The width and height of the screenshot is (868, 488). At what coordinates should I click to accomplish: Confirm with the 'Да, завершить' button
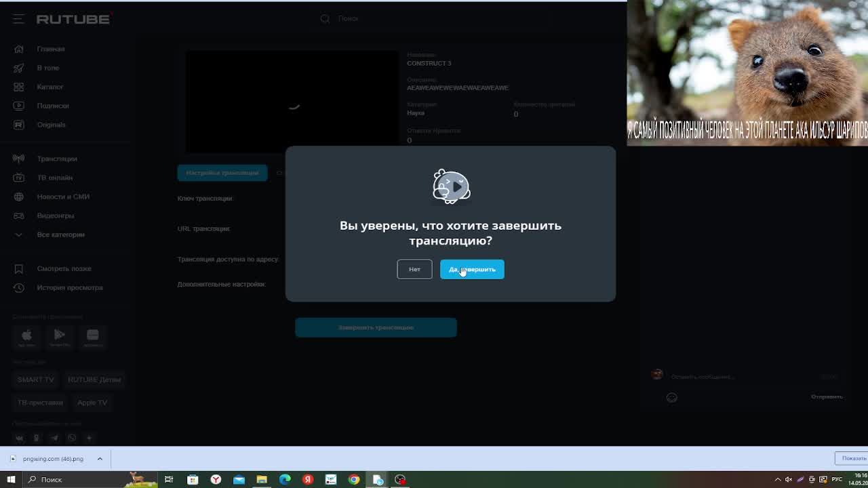pyautogui.click(x=472, y=269)
